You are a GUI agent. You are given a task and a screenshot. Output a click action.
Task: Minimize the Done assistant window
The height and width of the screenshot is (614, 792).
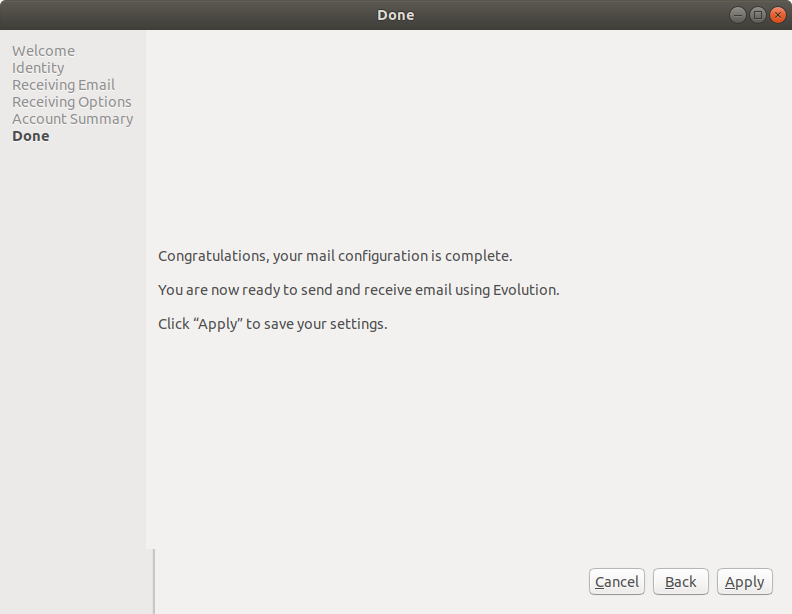pos(738,14)
